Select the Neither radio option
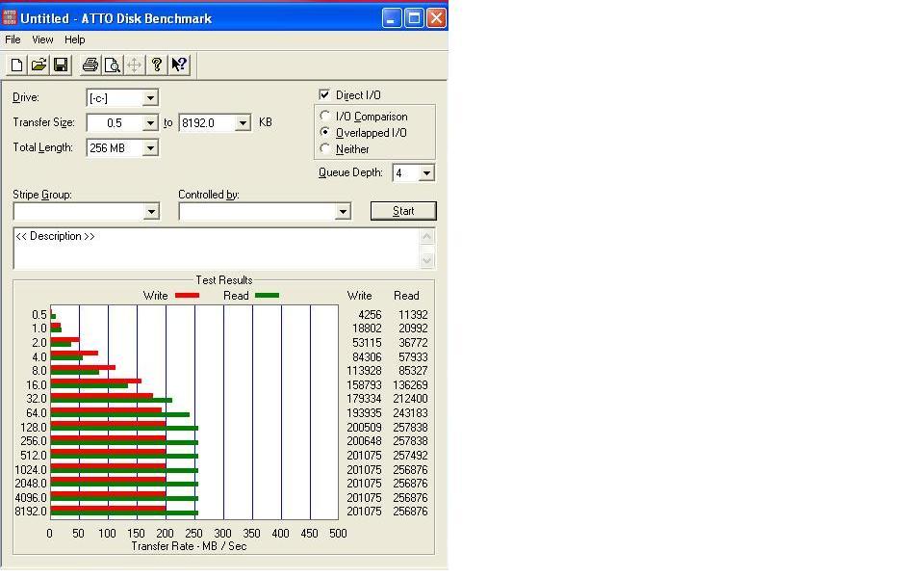924x578 pixels. point(324,148)
